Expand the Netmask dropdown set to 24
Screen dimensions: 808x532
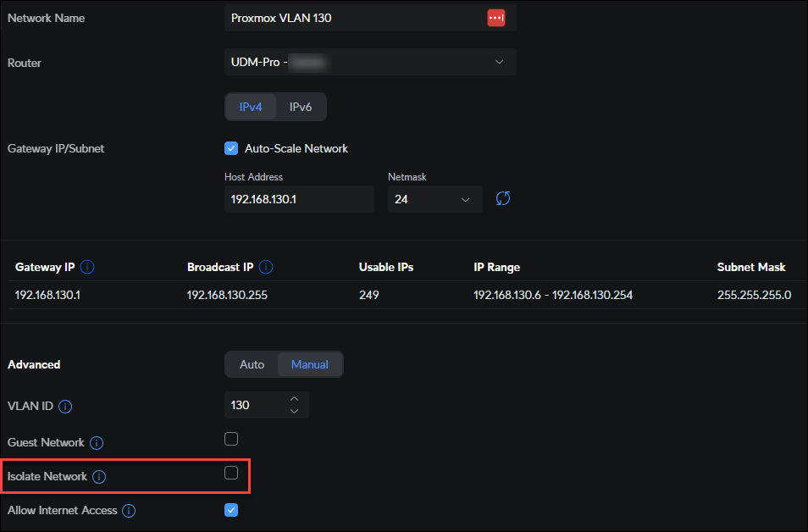(x=434, y=200)
